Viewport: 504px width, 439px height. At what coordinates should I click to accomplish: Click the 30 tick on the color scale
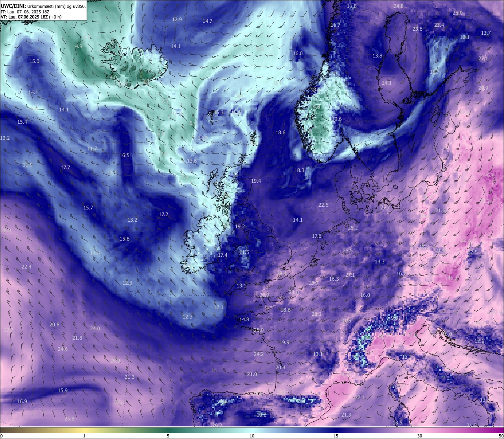tap(420, 436)
